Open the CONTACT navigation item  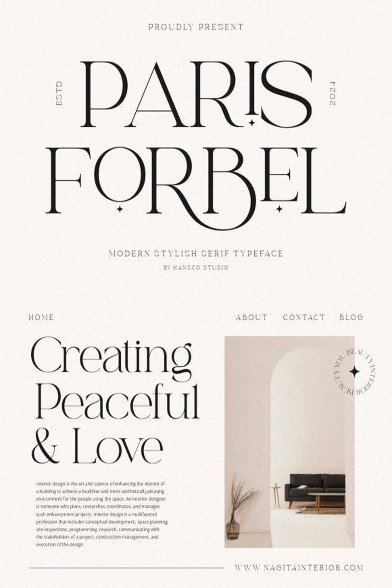(304, 317)
